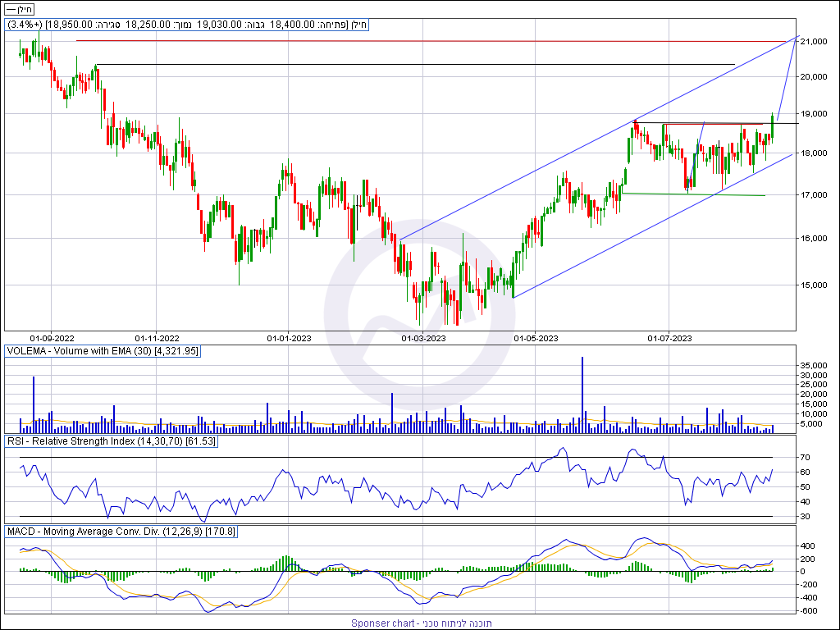This screenshot has width=840, height=630.
Task: Click the 21,000 price axis label
Action: [815, 42]
